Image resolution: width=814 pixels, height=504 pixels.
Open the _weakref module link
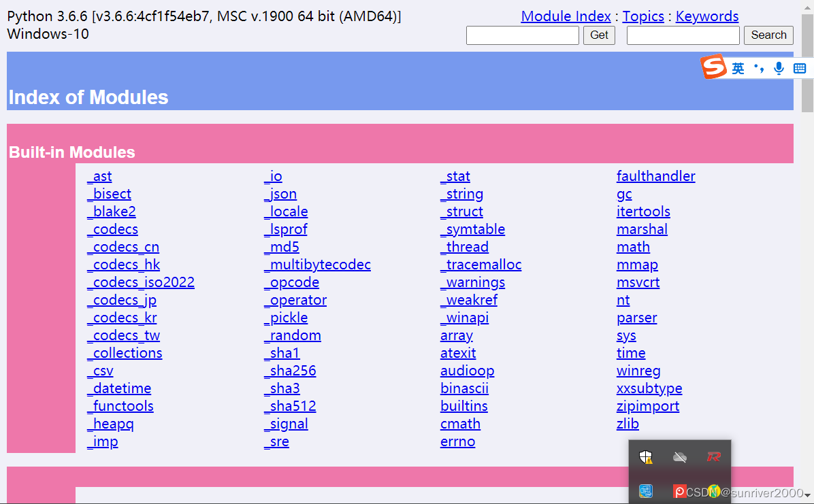pyautogui.click(x=469, y=300)
